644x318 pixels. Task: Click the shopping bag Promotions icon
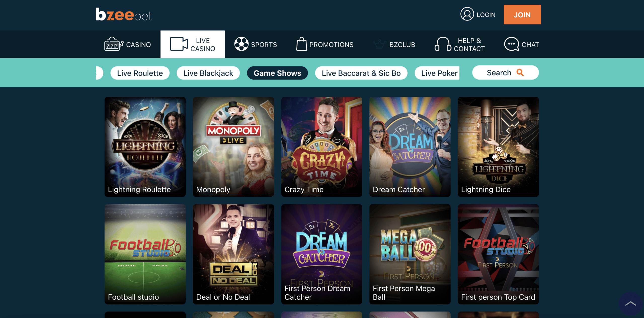(301, 44)
